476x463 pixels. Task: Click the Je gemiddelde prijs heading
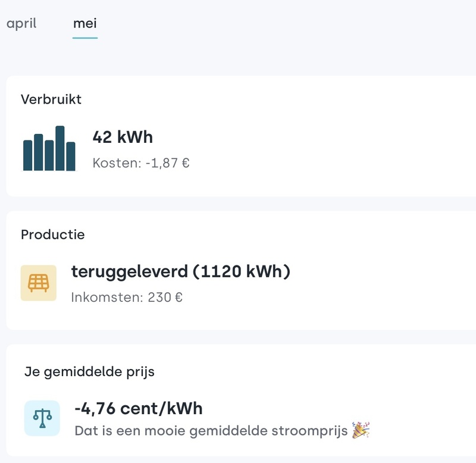point(89,372)
